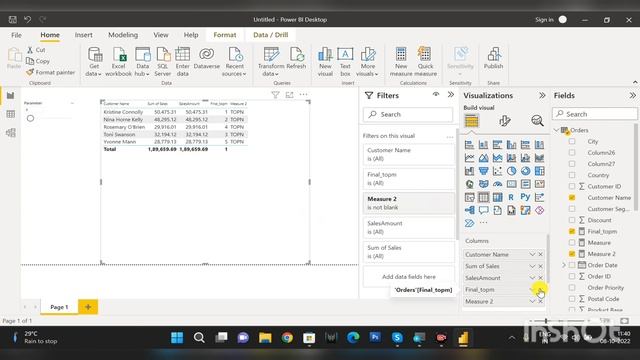Toggle the Filters pane eye icon
This screenshot has width=640, height=360.
pyautogui.click(x=436, y=95)
